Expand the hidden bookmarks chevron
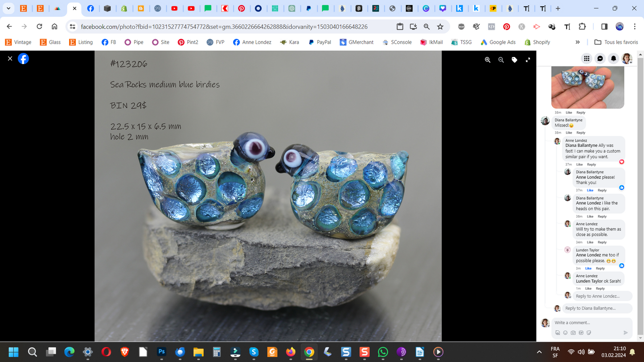The width and height of the screenshot is (644, 362). 578,42
